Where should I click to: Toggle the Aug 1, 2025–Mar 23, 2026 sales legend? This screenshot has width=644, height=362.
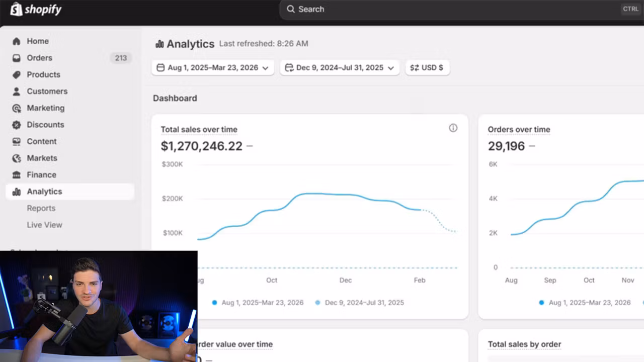(258, 303)
